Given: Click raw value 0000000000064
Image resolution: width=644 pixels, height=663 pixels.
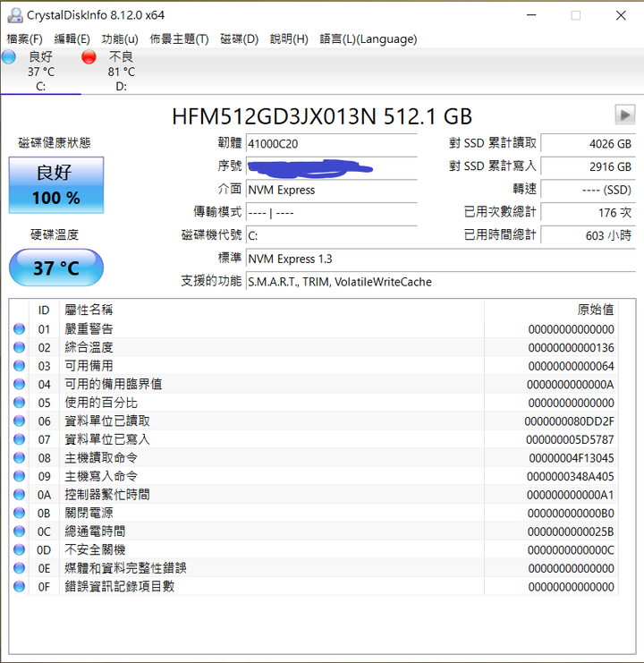Looking at the screenshot, I should pos(571,366).
